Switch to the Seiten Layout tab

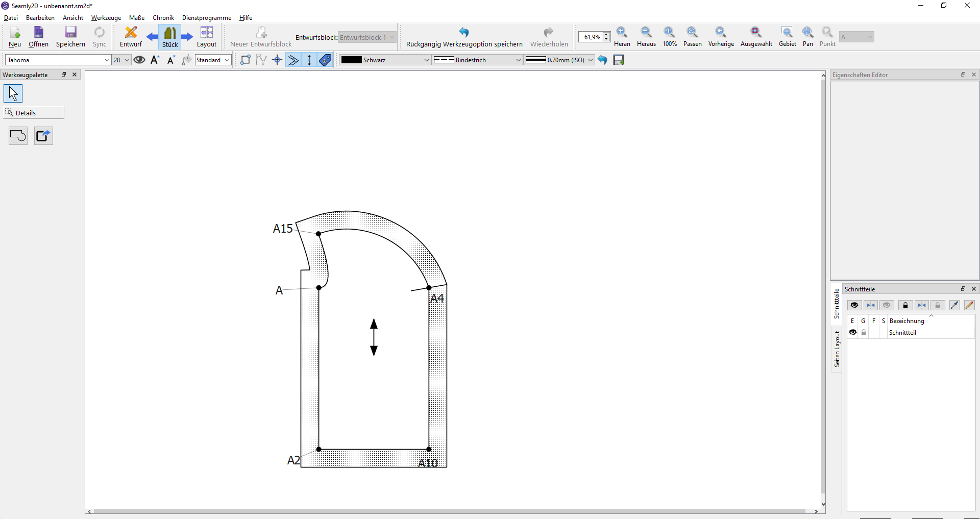(837, 349)
